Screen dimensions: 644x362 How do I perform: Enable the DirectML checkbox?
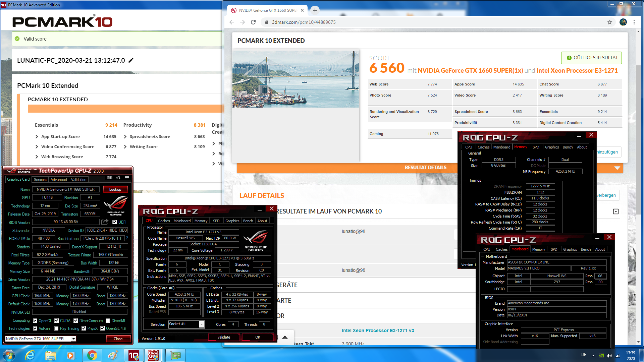108,320
